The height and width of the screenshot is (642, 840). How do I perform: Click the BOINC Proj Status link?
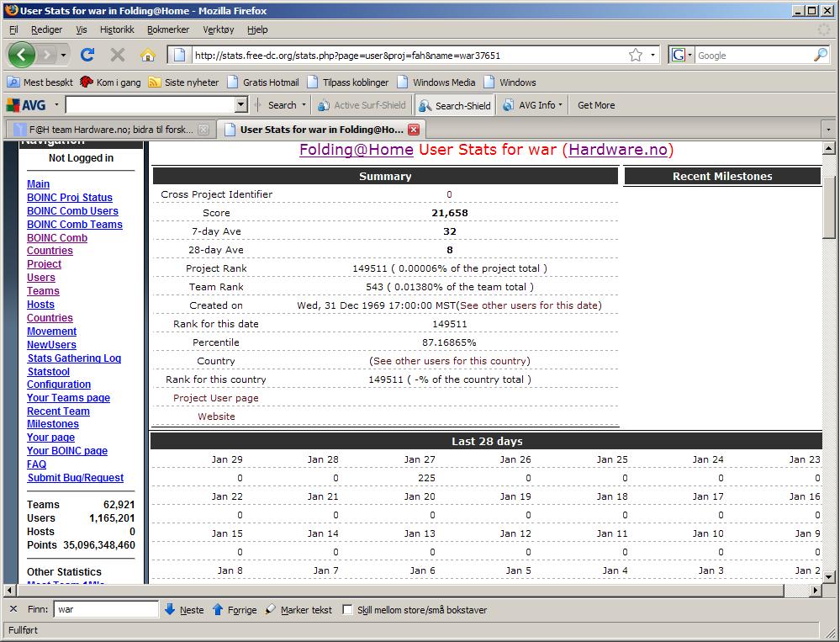pyautogui.click(x=70, y=197)
